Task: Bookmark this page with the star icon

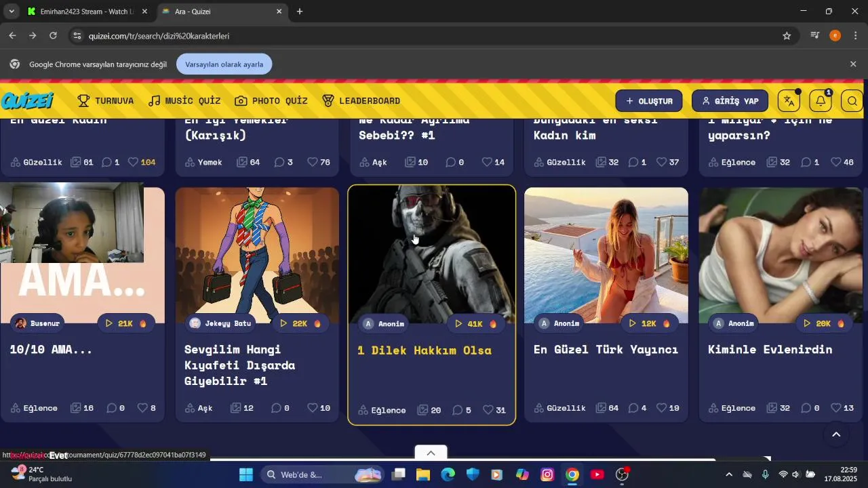Action: tap(787, 36)
